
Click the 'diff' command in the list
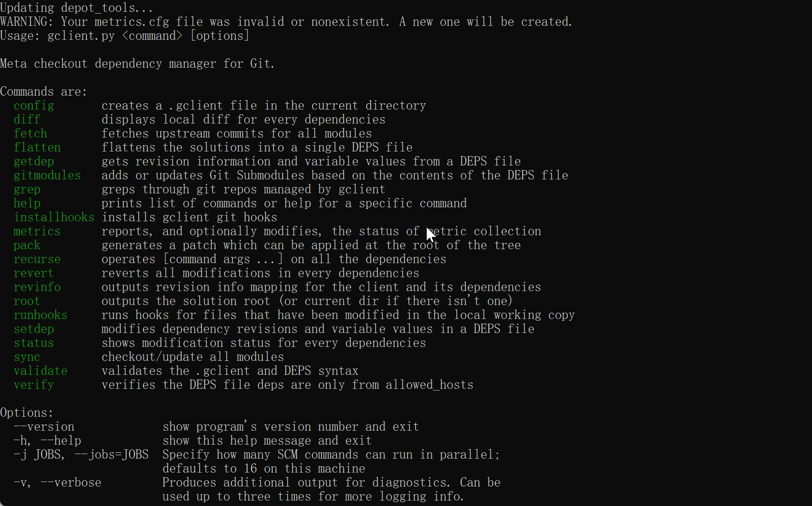(27, 120)
